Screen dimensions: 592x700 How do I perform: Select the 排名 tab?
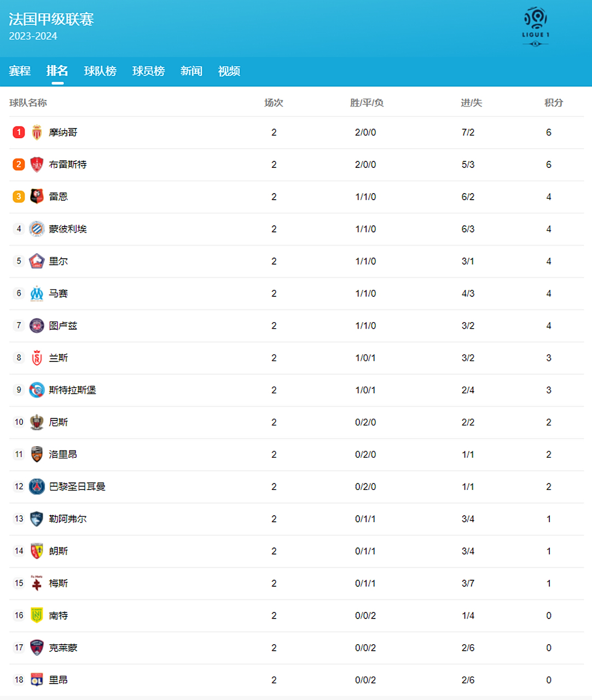click(x=57, y=71)
